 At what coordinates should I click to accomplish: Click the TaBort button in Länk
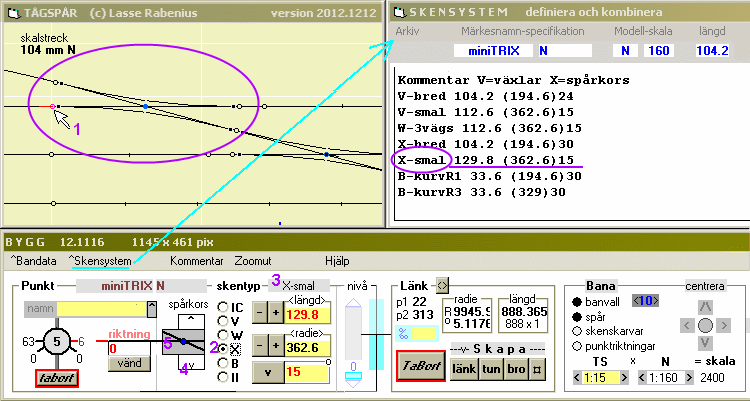[420, 366]
